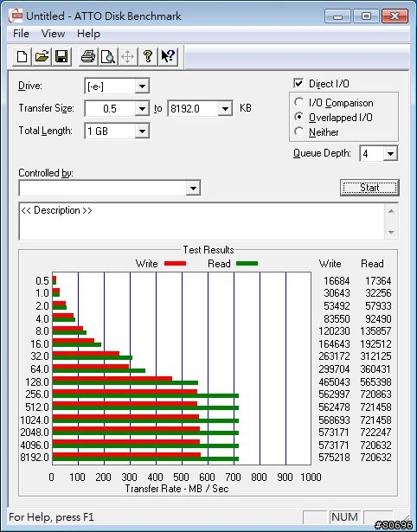The height and width of the screenshot is (532, 417).
Task: Expand the Controlled by dropdown
Action: point(193,188)
